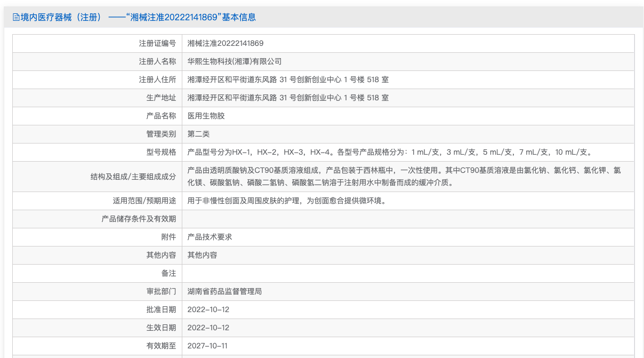Open the 产品技术要求 attachment entry

pos(210,237)
